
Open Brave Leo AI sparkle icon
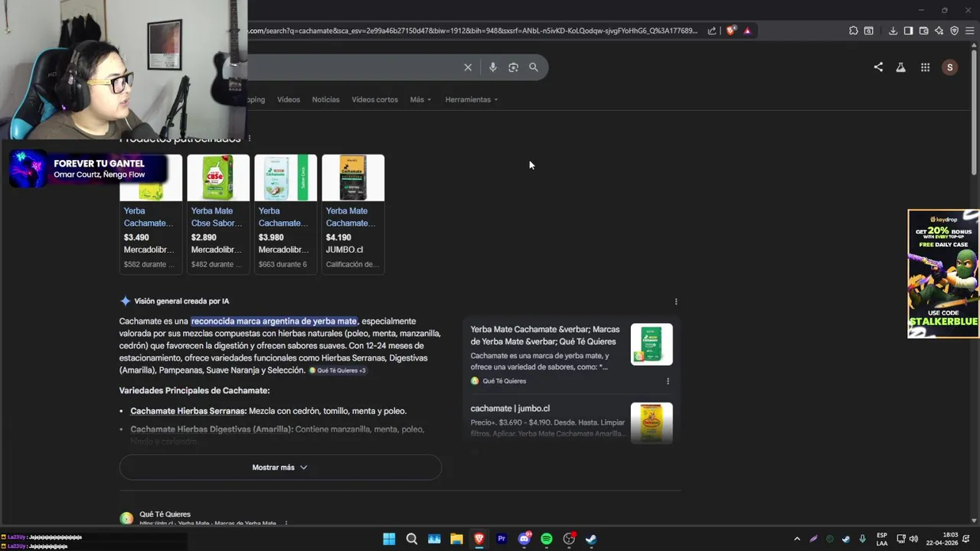click(x=939, y=31)
